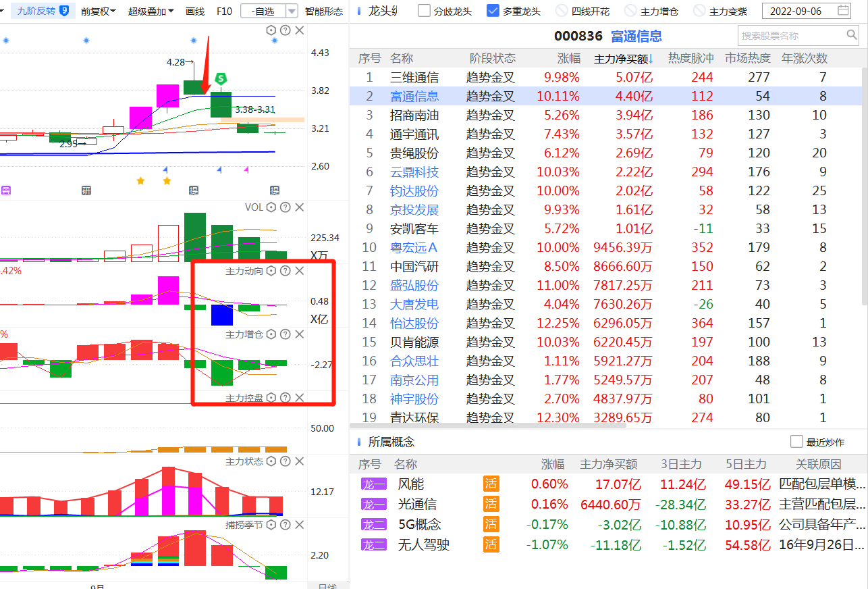The width and height of the screenshot is (868, 589).
Task: Click the 活 badge in the 光通信 row
Action: [491, 504]
